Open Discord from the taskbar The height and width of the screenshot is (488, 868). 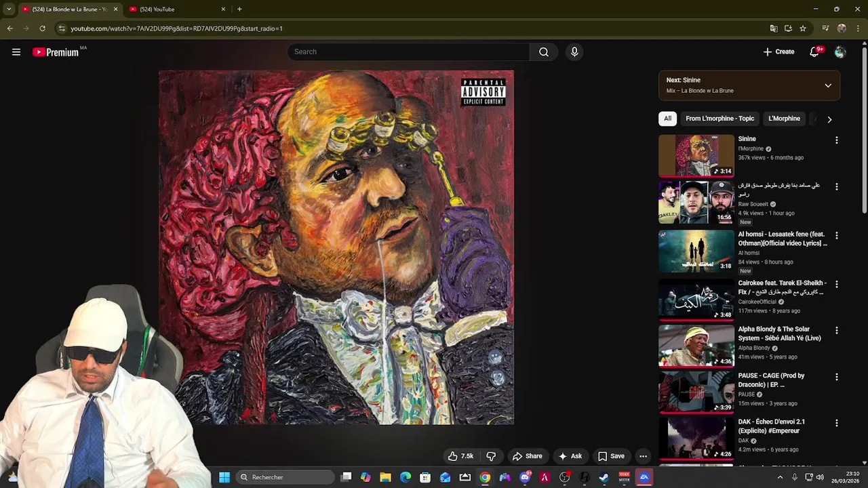coord(525,477)
